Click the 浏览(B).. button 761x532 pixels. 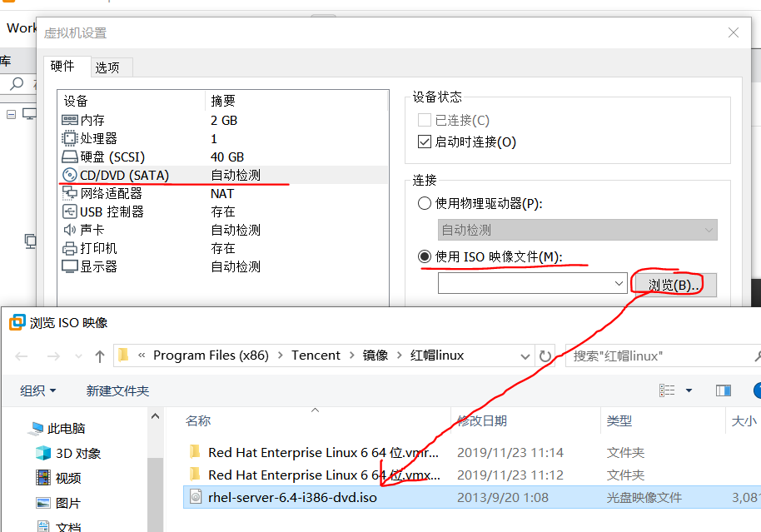click(675, 285)
